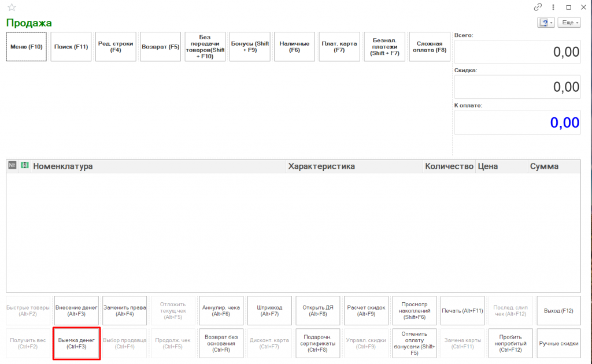
Task: Open the vertical three-dot options menu
Action: click(x=553, y=7)
